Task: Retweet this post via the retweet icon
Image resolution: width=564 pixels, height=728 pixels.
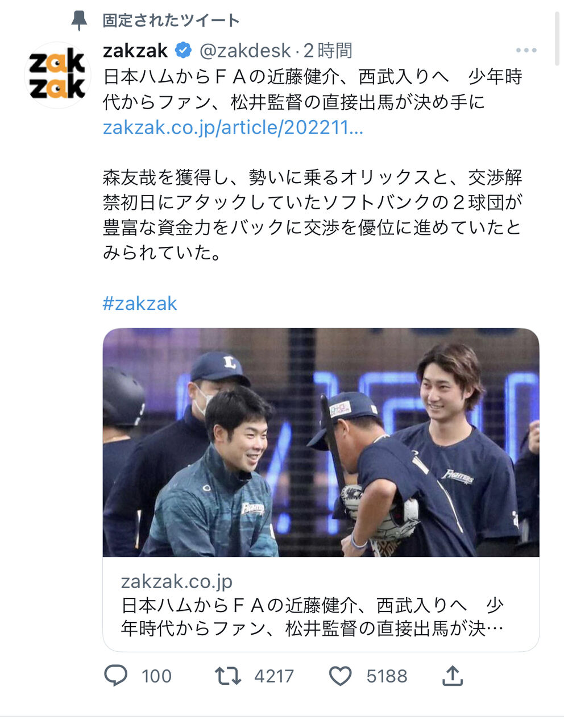Action: (x=227, y=676)
